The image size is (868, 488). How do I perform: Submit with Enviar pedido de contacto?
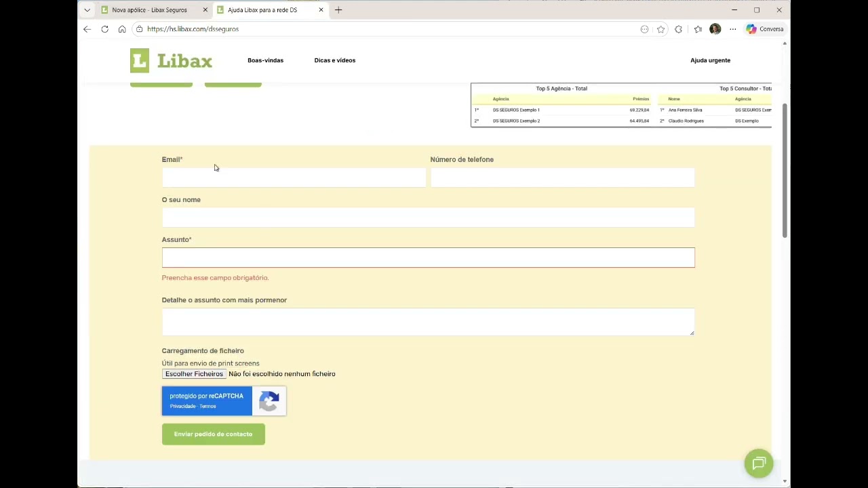[x=213, y=434]
